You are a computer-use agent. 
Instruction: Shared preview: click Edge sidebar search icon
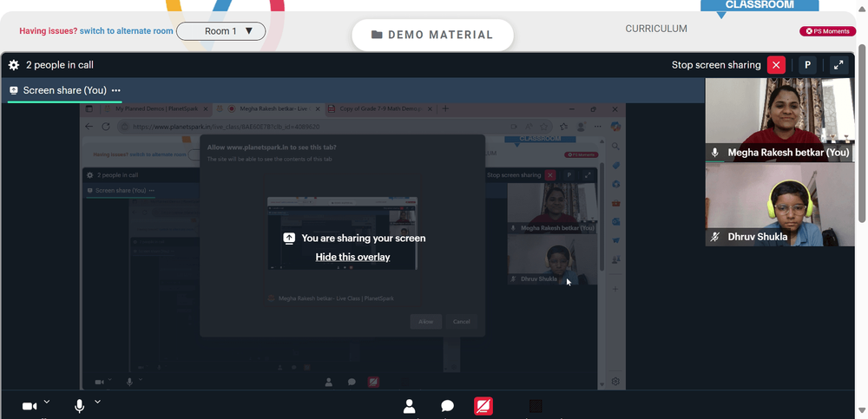[615, 147]
